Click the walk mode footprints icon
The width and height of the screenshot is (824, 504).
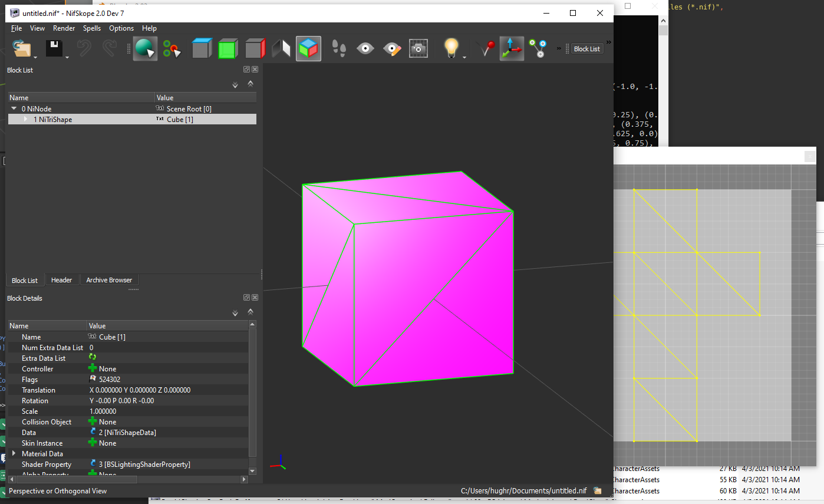tap(338, 48)
